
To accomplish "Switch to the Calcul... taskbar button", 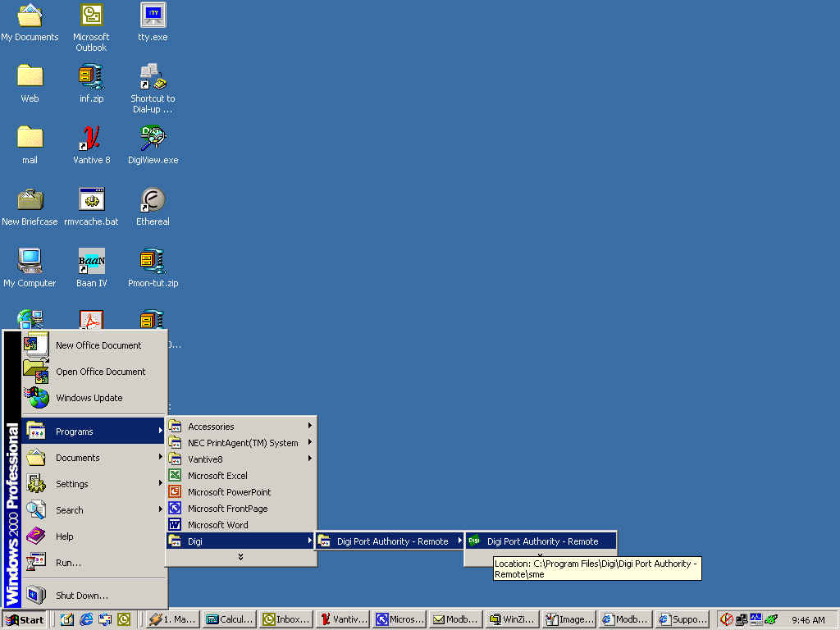I will (230, 620).
